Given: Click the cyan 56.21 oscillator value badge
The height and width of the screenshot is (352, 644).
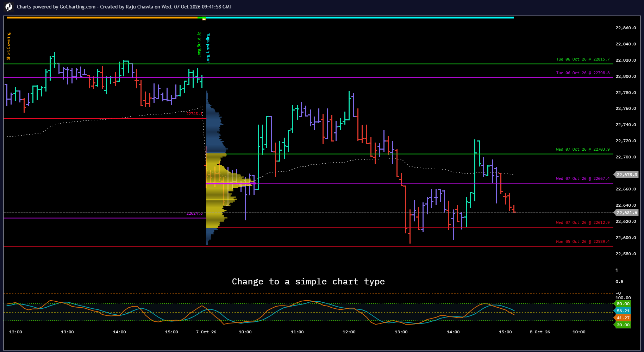Looking at the screenshot, I should coord(623,311).
